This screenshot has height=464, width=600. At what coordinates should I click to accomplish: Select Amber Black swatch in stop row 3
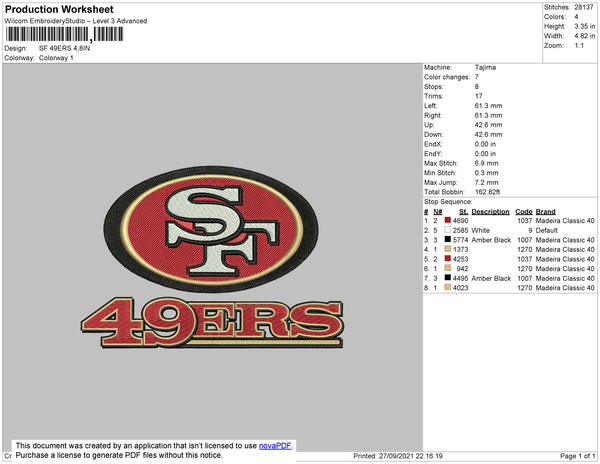click(447, 239)
